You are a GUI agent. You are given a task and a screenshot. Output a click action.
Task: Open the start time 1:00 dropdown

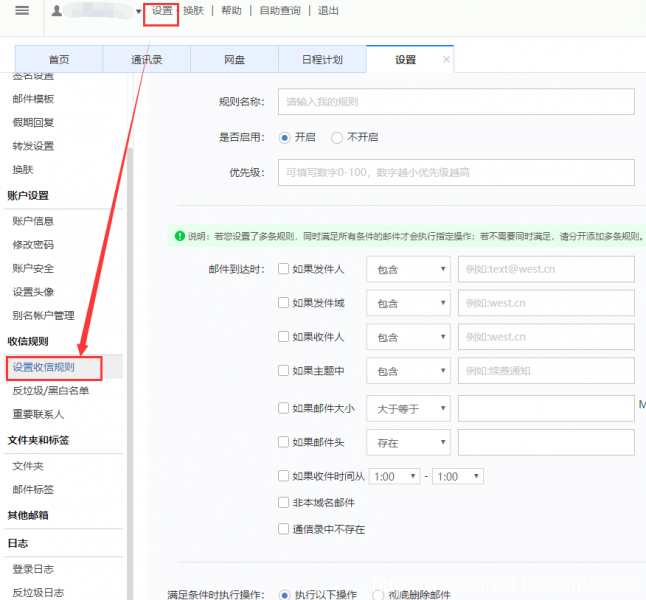[x=394, y=476]
